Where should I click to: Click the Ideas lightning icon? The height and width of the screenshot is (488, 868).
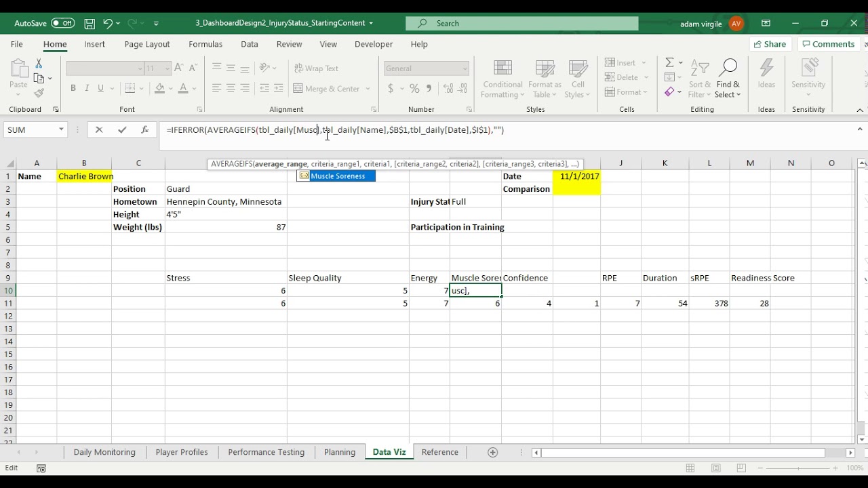point(766,75)
